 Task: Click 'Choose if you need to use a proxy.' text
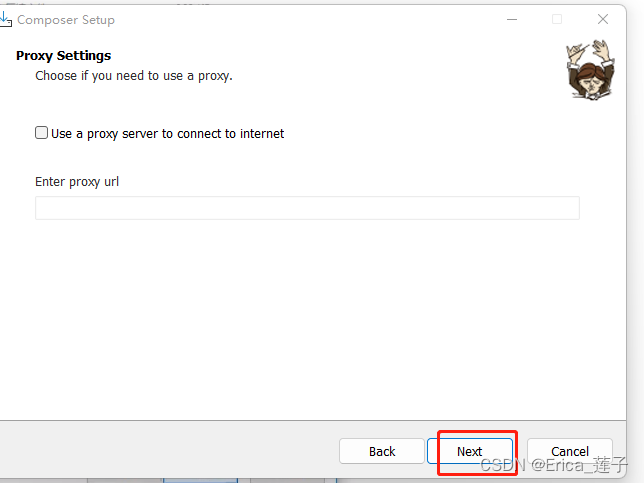point(134,76)
